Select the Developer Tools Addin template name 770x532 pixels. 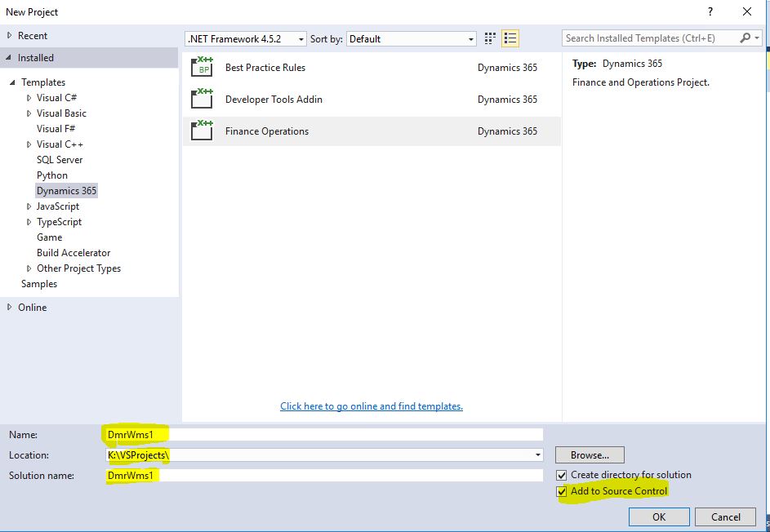point(274,99)
